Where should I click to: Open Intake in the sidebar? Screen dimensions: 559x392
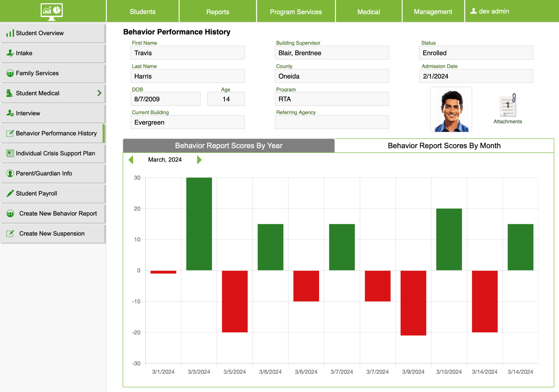click(53, 53)
